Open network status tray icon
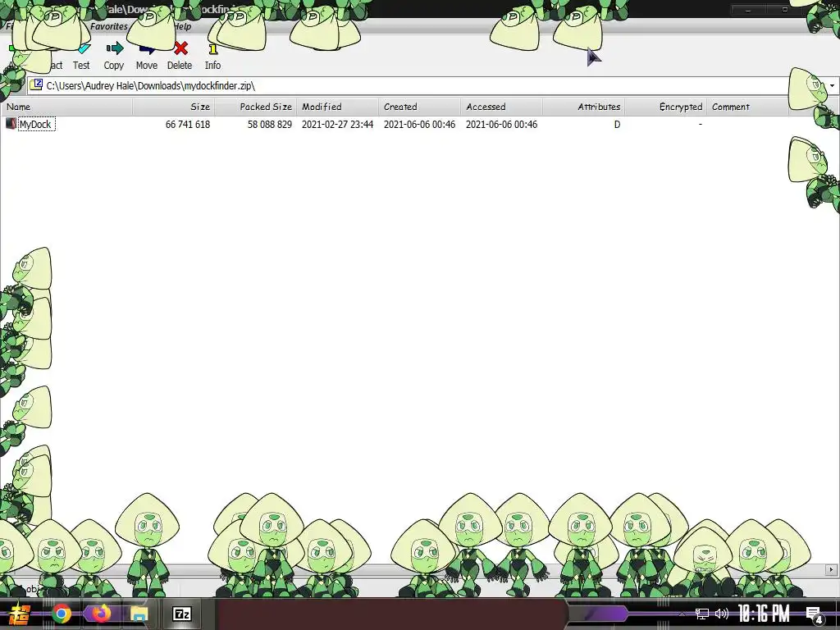The height and width of the screenshot is (630, 840). click(x=702, y=614)
